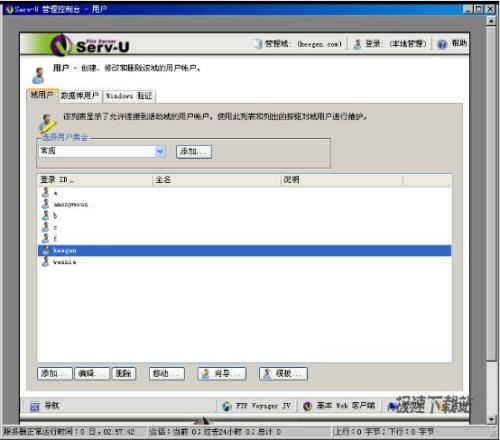Click the icon of selected user keegan
Screen dimensions: 500x440
(46, 250)
